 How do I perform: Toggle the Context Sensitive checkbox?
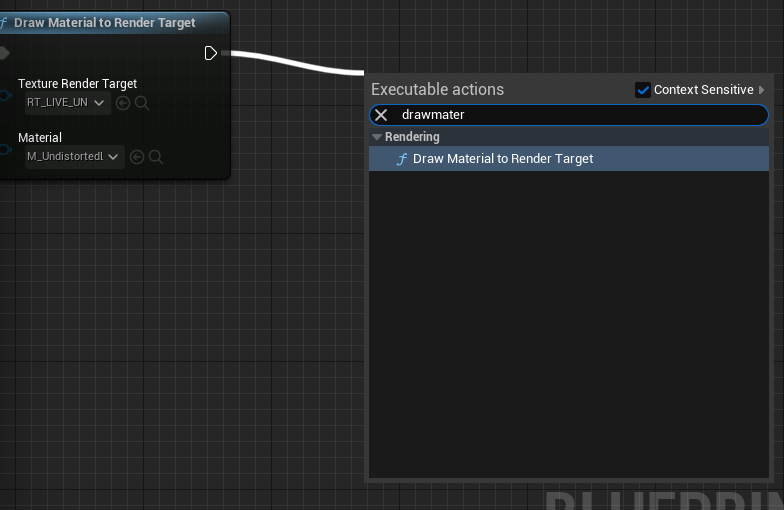pyautogui.click(x=643, y=90)
